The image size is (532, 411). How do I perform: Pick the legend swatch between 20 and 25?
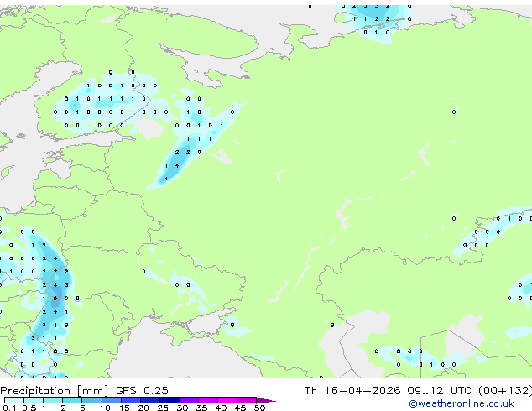point(150,400)
